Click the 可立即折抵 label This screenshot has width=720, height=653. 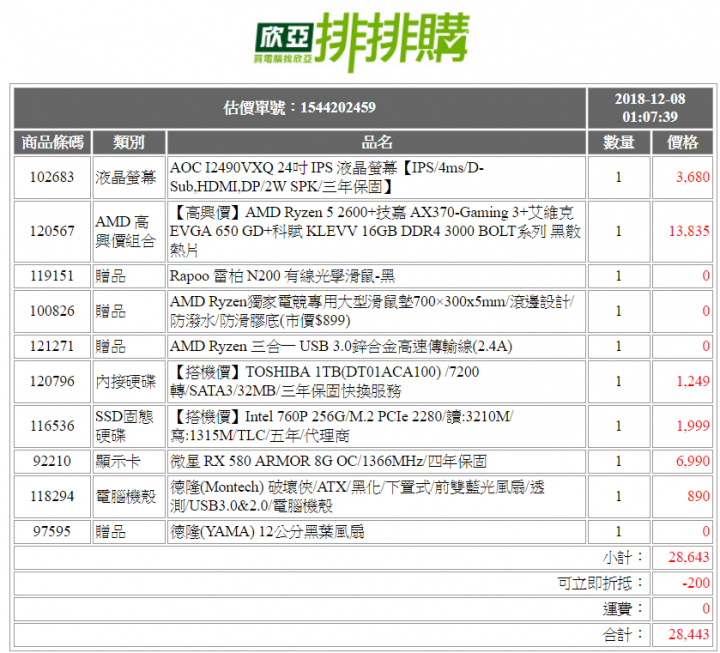(600, 583)
